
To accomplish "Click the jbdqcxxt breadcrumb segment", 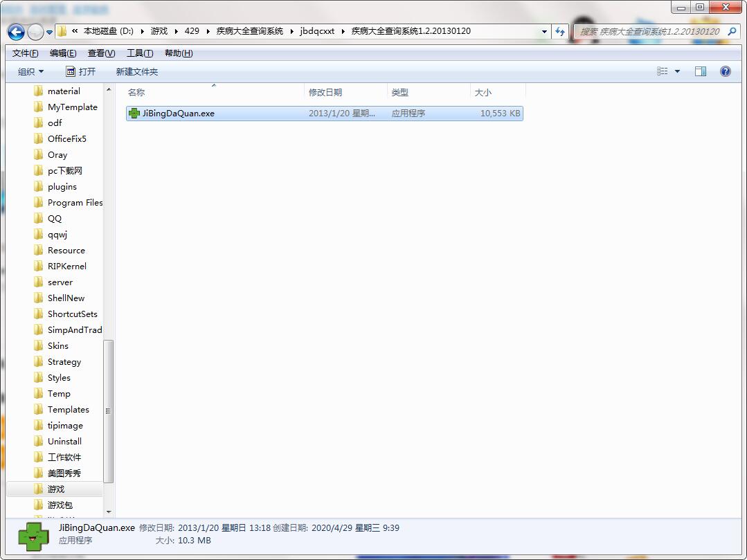I will point(317,31).
